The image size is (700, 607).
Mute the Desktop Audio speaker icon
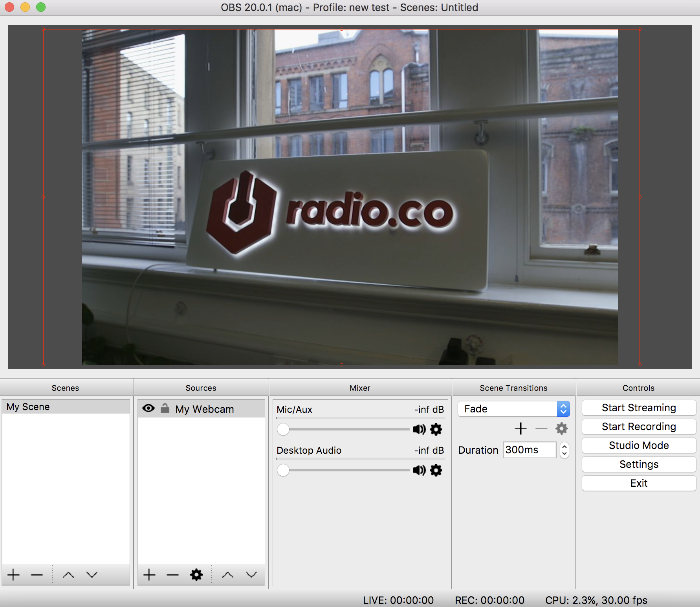coord(419,470)
